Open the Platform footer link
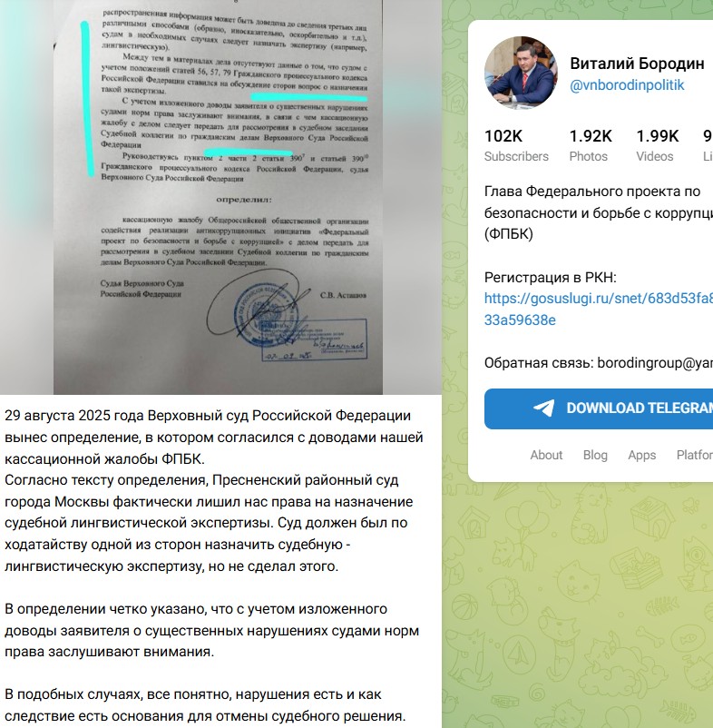Viewport: 713px width, 728px height. tap(695, 455)
